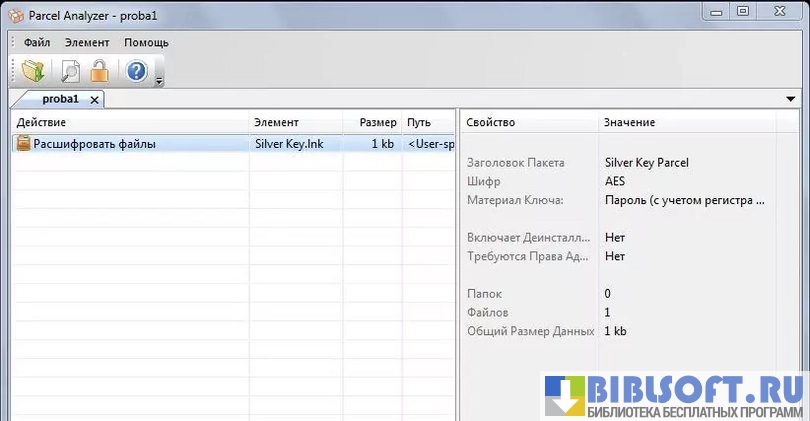Open the tab list dropdown arrow
The image size is (810, 421).
tap(791, 99)
